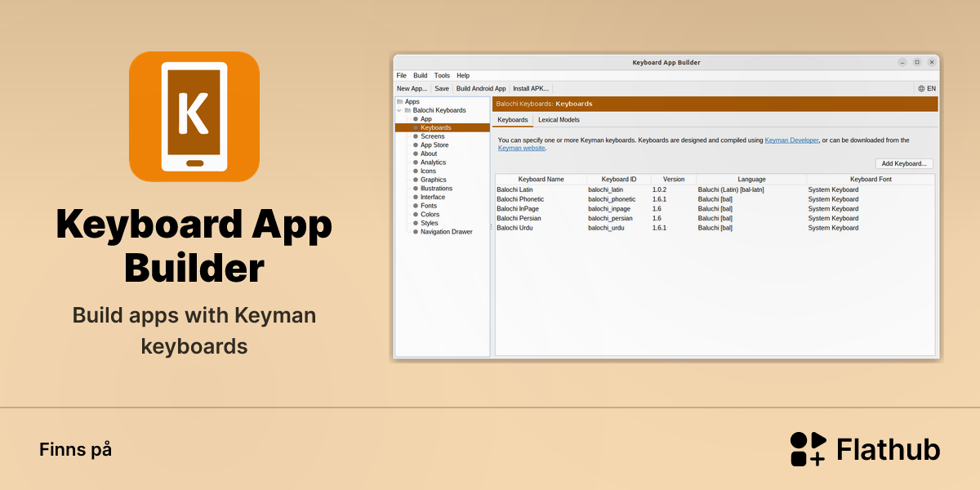
Task: Follow the Keyman website link
Action: coord(521,149)
